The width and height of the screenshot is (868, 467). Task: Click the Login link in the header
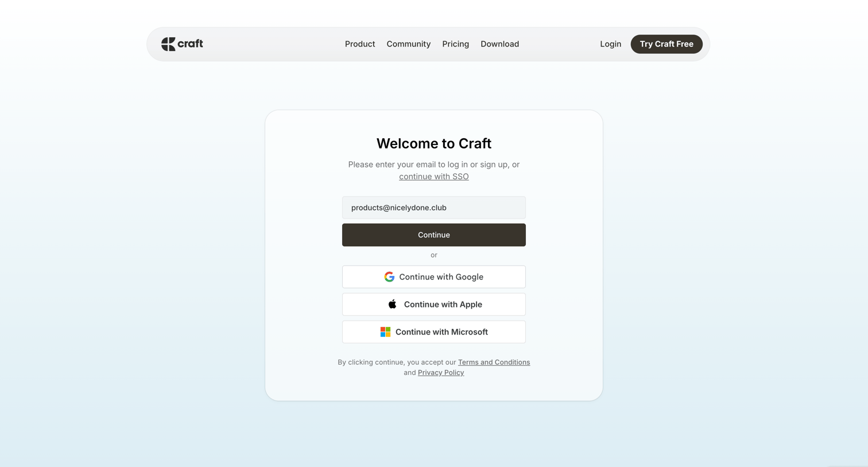(610, 44)
